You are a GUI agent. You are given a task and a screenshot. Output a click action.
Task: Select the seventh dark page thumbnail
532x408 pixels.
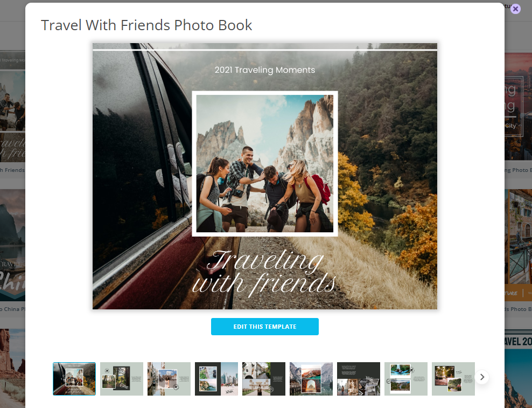coord(359,379)
